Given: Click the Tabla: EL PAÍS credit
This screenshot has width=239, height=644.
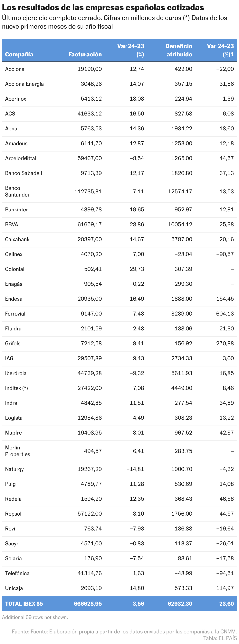Looking at the screenshot, I should pos(220,638).
